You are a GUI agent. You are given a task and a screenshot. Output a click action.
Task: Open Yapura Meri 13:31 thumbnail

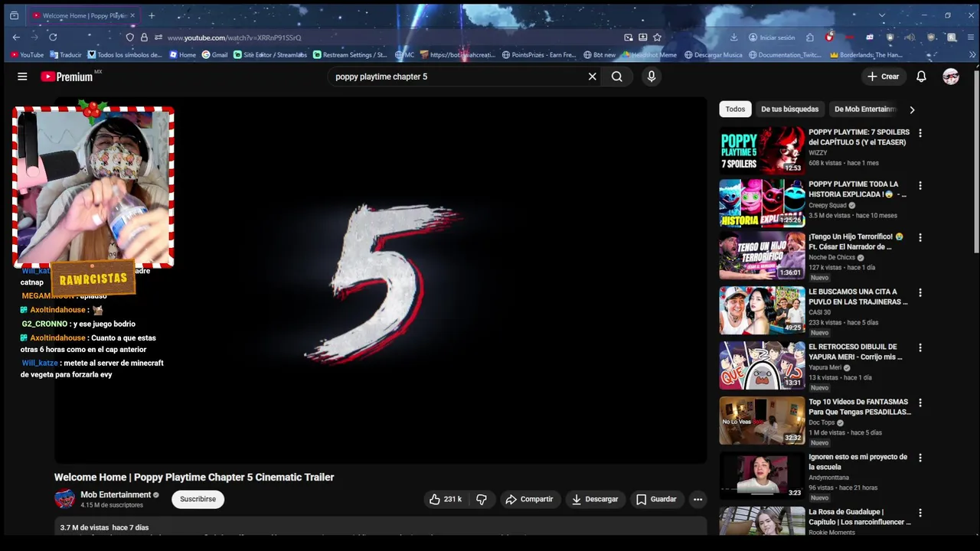(x=762, y=365)
